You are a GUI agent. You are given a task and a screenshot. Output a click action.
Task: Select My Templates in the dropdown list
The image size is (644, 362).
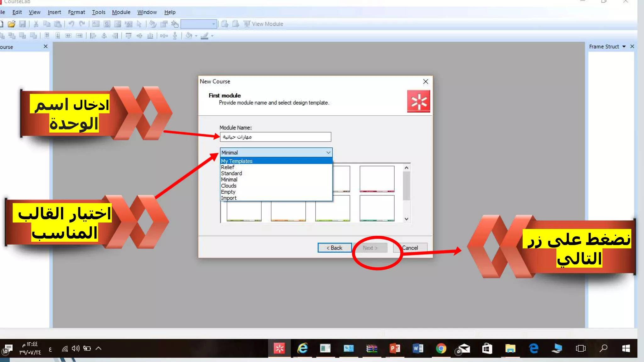coord(237,161)
